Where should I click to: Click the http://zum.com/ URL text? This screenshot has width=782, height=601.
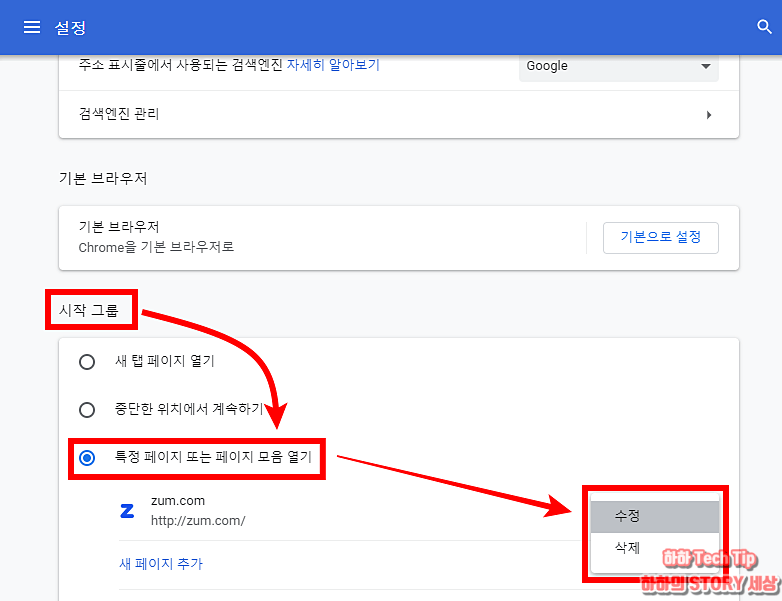[x=198, y=521]
